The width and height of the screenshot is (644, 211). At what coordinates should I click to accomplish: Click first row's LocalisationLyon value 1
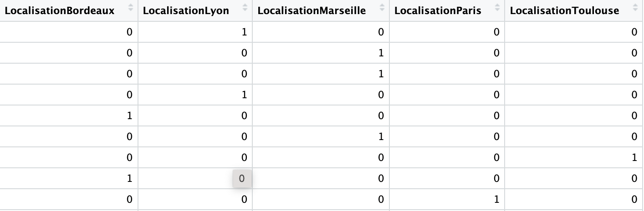[x=245, y=32]
